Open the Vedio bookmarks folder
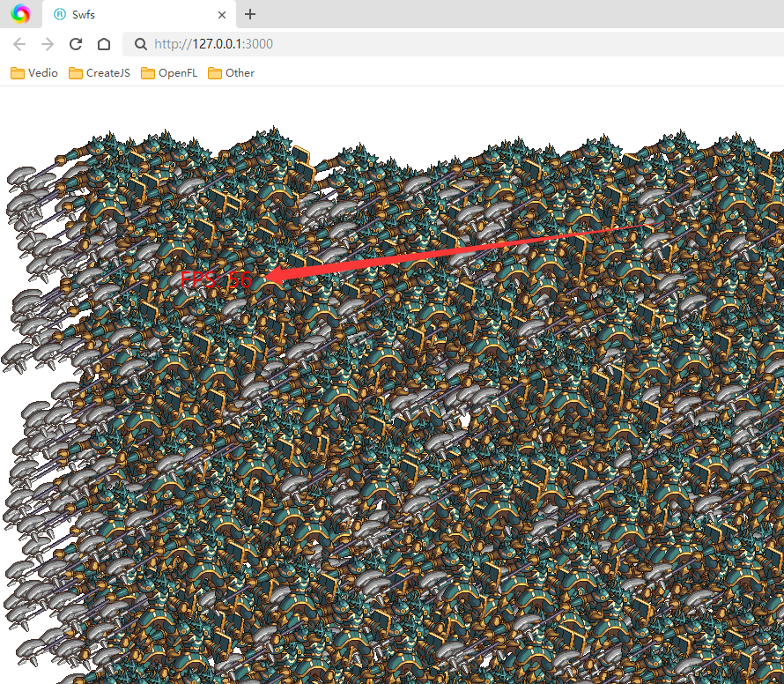Screen dimensions: 784x684 pos(34,73)
